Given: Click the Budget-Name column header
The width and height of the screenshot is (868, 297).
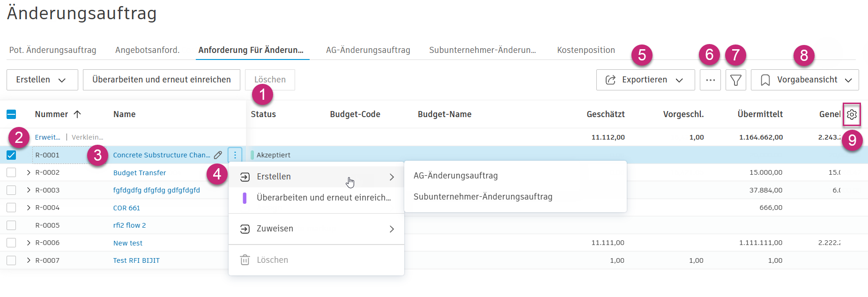Looking at the screenshot, I should (445, 114).
